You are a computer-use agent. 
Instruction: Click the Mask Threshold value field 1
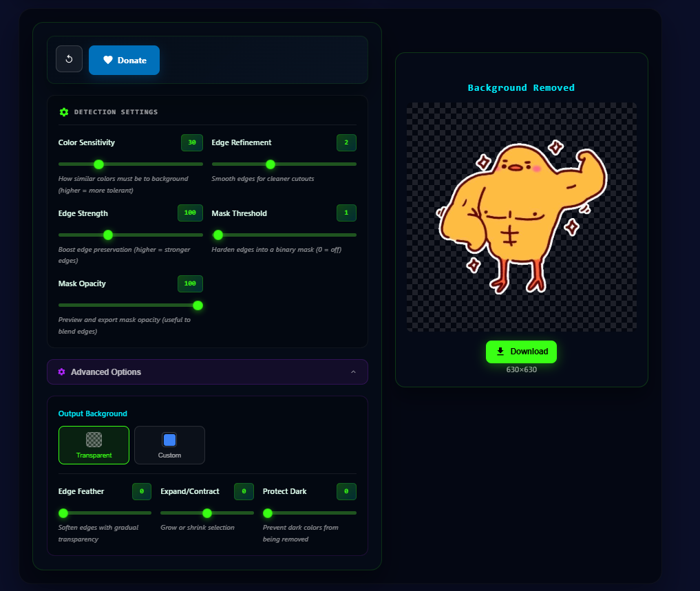click(346, 213)
